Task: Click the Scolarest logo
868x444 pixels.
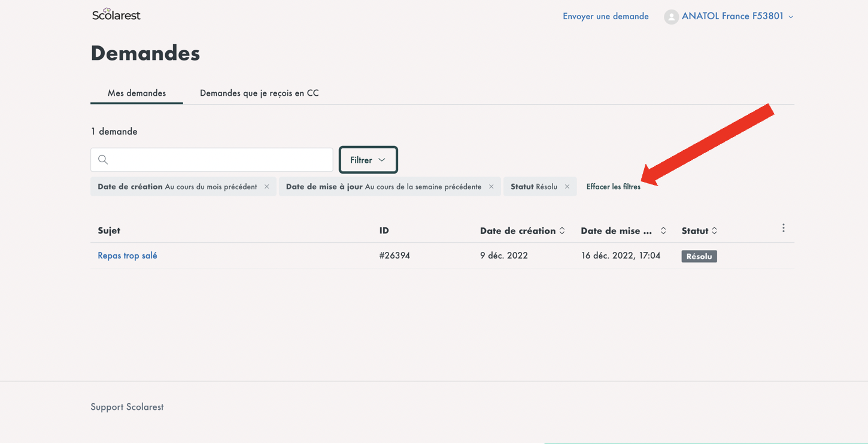Action: tap(116, 15)
